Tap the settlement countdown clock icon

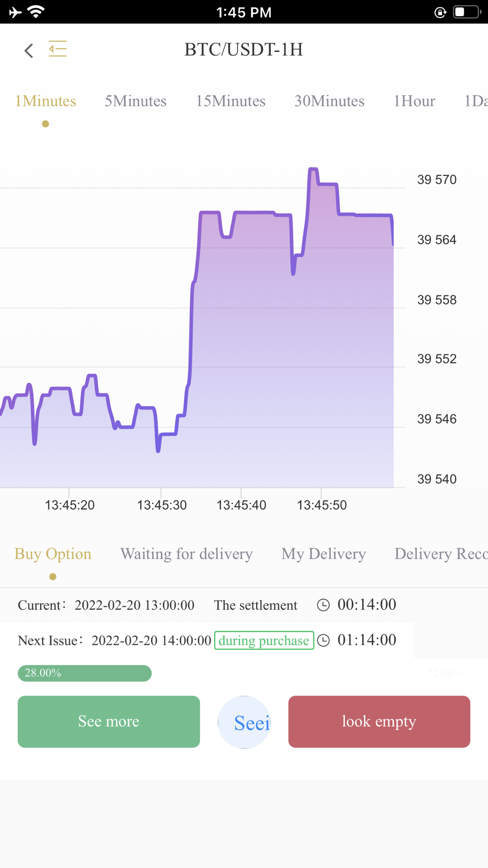pos(323,605)
